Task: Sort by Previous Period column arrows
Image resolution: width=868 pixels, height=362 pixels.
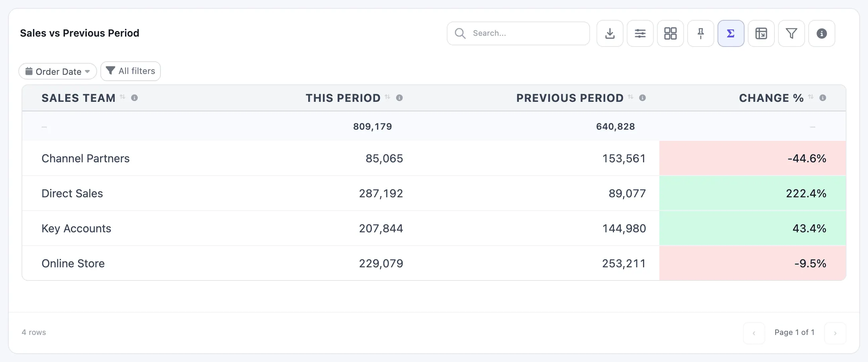Action: pos(631,97)
